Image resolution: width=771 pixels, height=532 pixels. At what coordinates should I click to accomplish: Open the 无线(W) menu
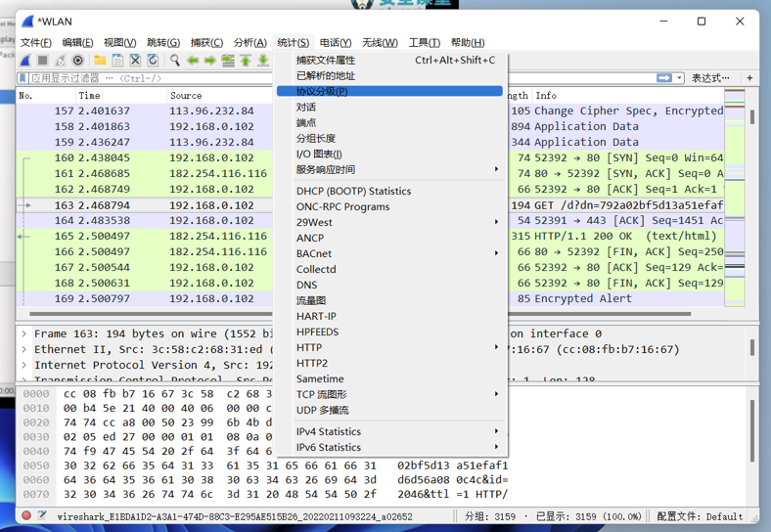[x=380, y=43]
